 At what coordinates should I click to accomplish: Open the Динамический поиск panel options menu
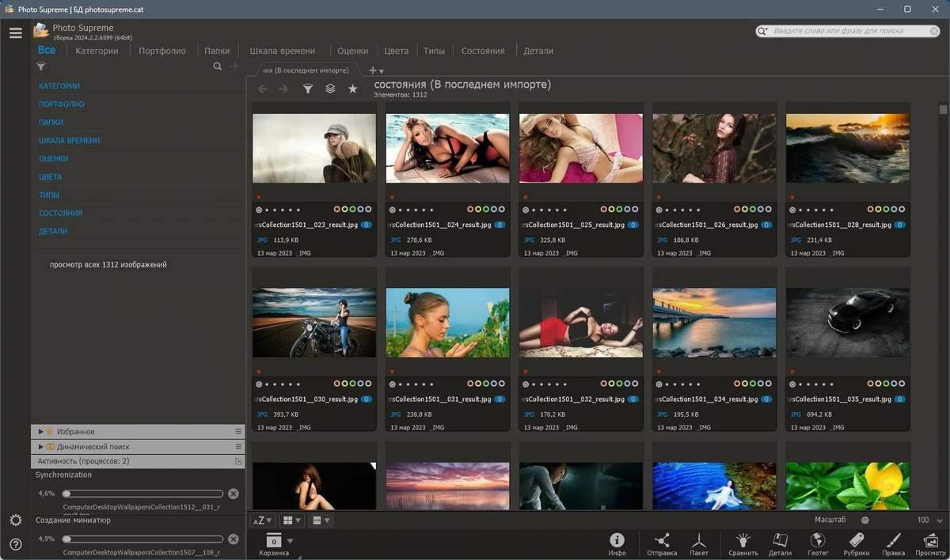click(x=238, y=447)
